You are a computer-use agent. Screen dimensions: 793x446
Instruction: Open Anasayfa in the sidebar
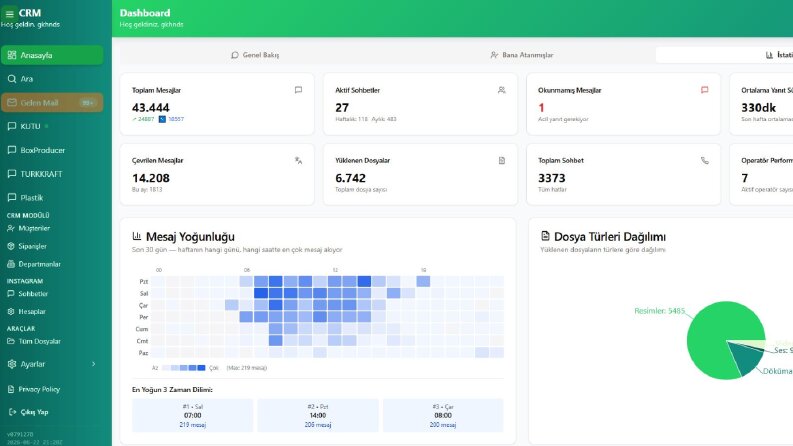click(52, 55)
